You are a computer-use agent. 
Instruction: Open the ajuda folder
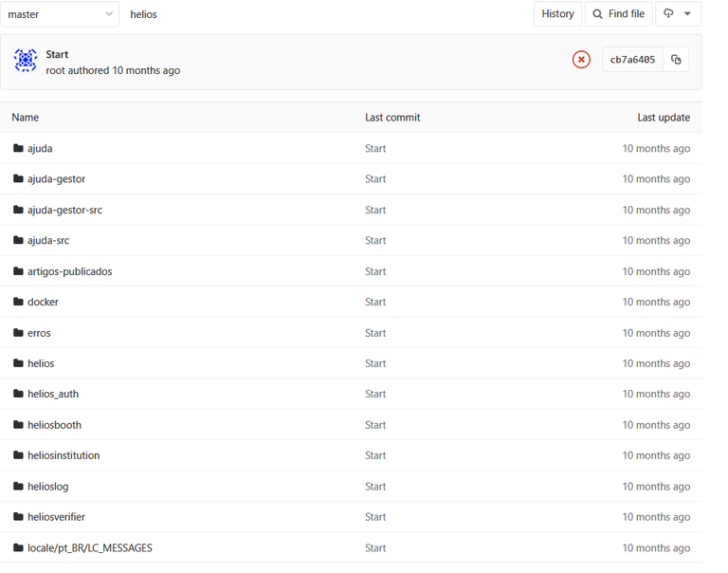pos(40,149)
